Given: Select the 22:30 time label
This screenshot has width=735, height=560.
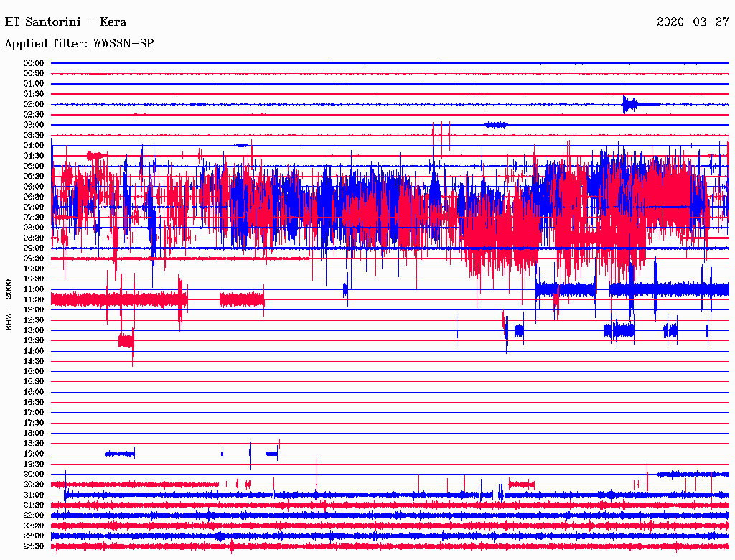Looking at the screenshot, I should point(34,526).
